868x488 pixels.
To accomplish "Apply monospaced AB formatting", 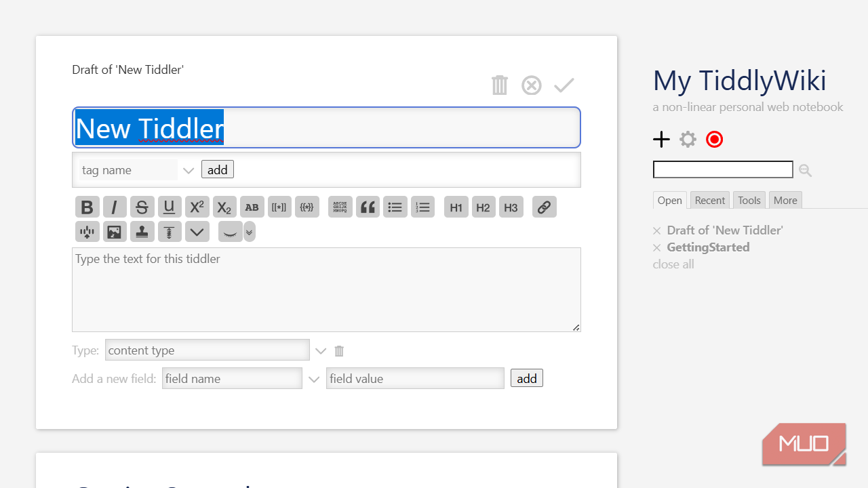I will (x=252, y=207).
